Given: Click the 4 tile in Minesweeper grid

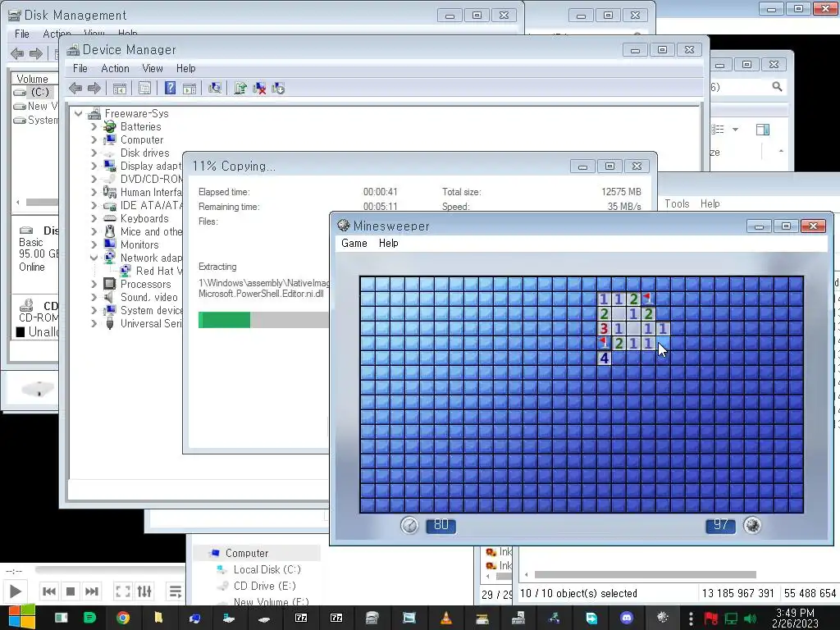Looking at the screenshot, I should point(605,358).
